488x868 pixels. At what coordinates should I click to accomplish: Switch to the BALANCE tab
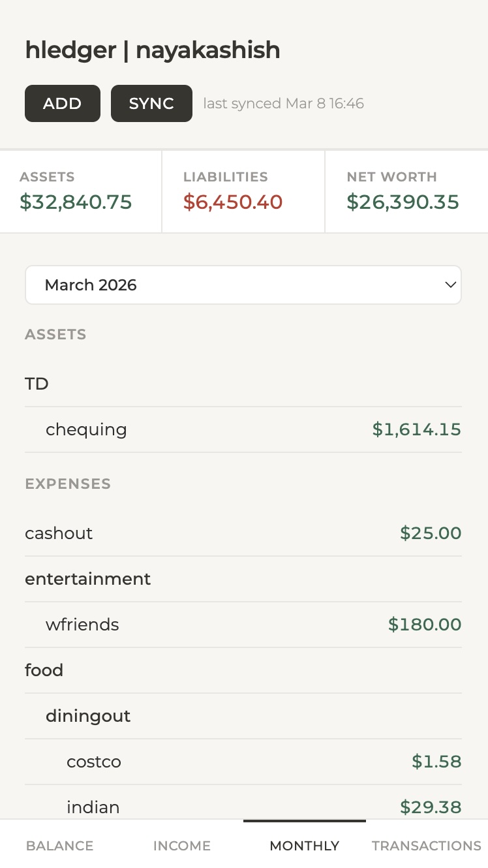[60, 846]
